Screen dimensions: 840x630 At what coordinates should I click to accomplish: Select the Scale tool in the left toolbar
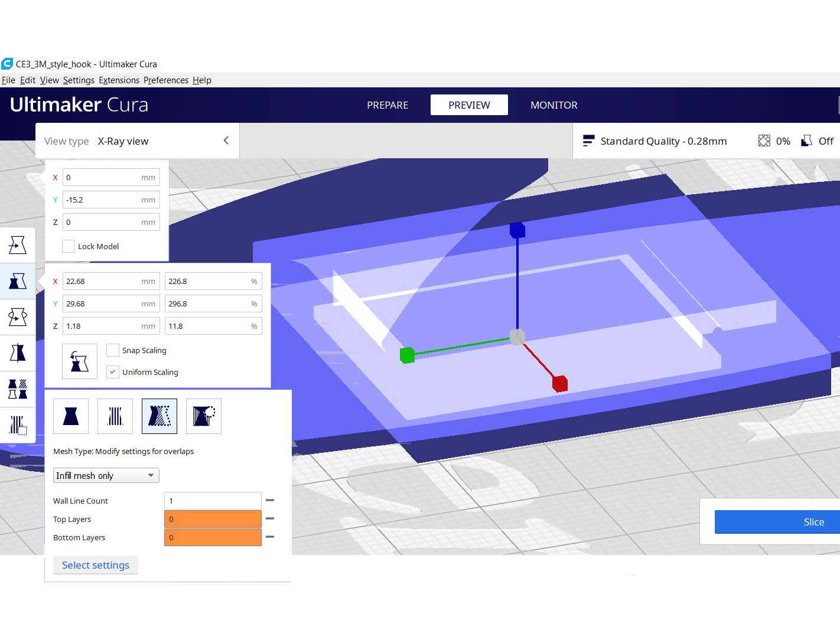click(x=18, y=280)
